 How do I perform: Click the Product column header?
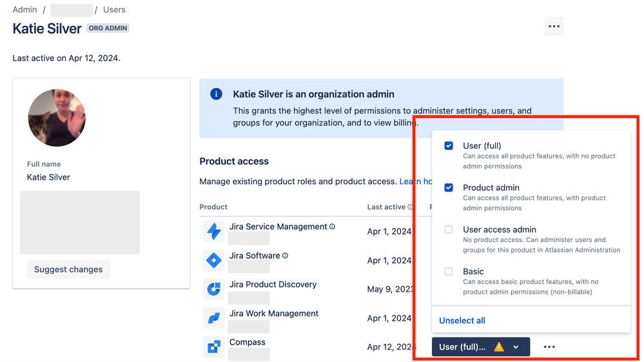pos(213,207)
